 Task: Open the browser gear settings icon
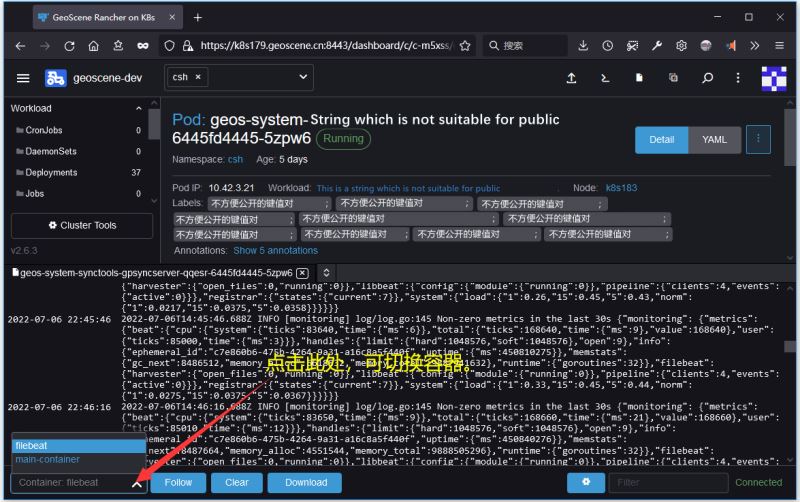click(681, 46)
